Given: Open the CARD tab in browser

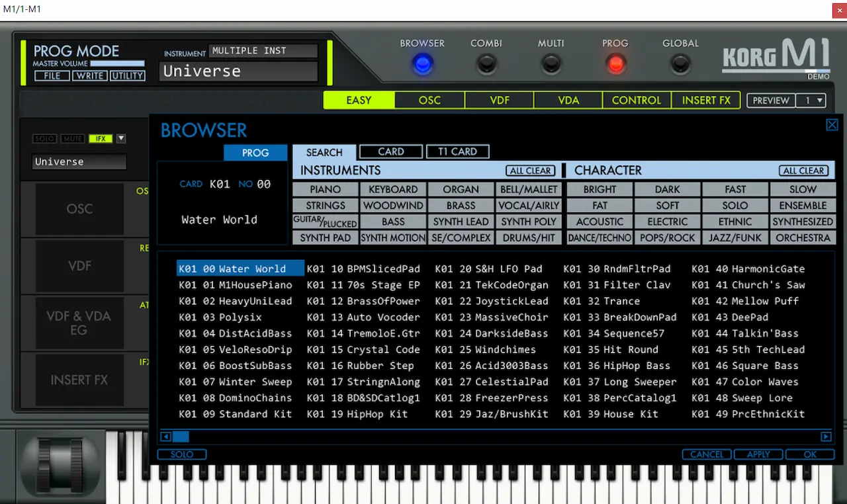Looking at the screenshot, I should click(x=391, y=151).
